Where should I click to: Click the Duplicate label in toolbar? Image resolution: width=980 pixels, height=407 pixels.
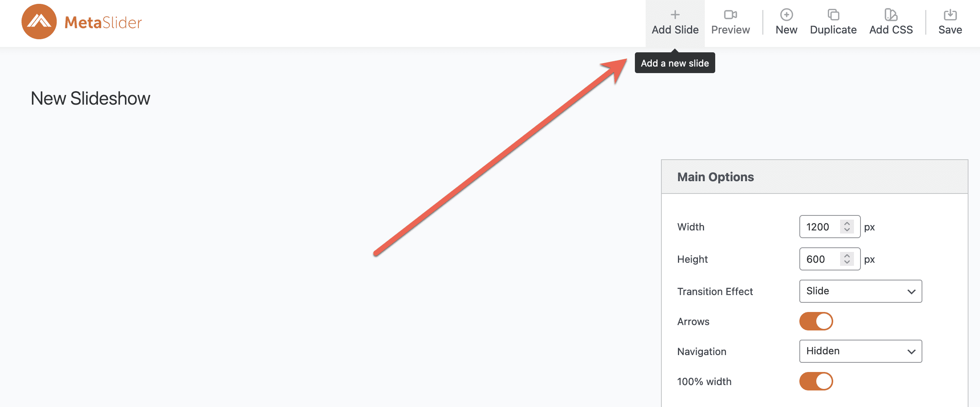pyautogui.click(x=833, y=30)
